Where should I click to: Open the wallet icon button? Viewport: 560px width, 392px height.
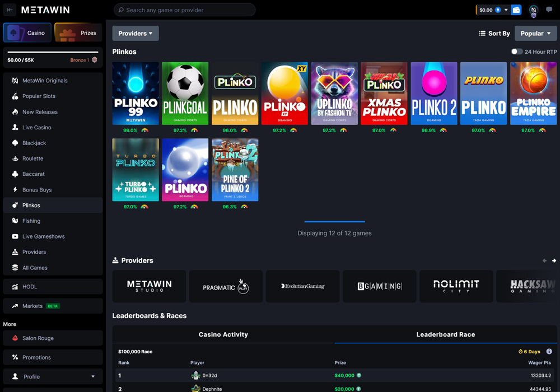[516, 10]
